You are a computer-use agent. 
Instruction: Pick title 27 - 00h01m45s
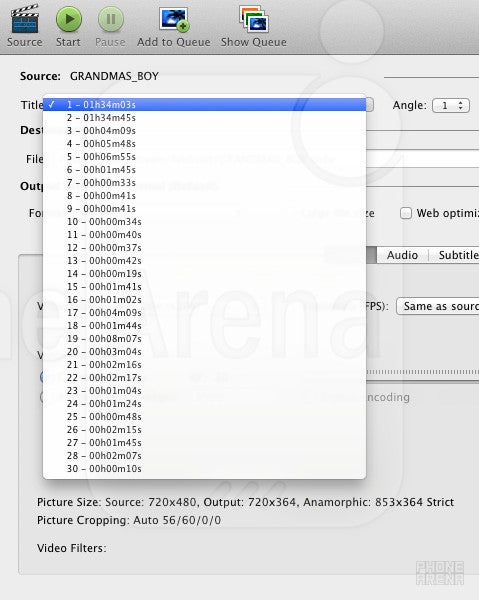tap(205, 443)
